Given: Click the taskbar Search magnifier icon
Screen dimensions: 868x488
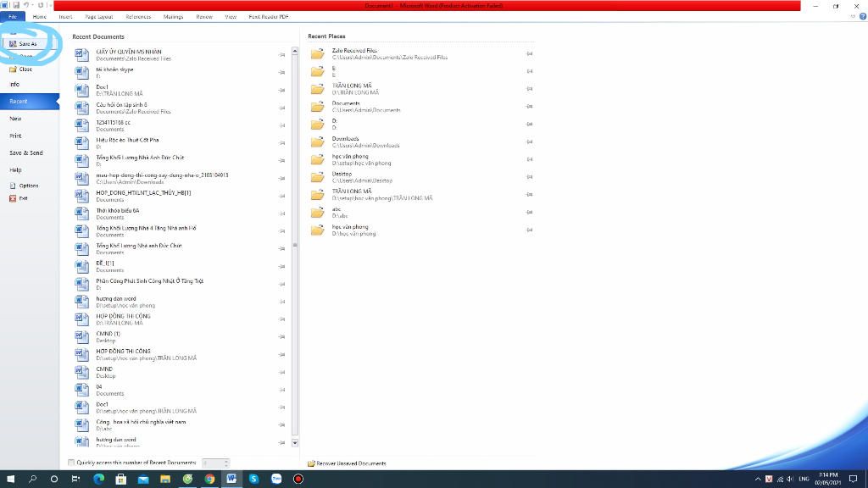Looking at the screenshot, I should click(33, 480).
